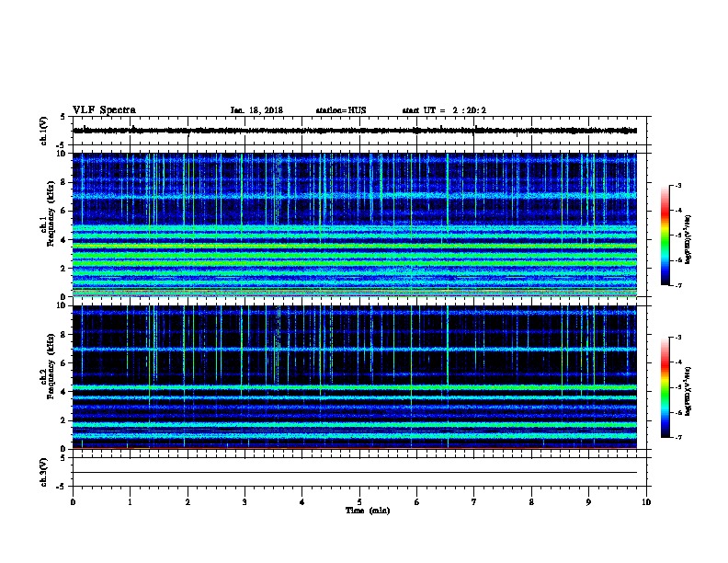Click the "ch.1(V)" waveform axis label
Image resolution: width=728 pixels, height=563 pixels.
[x=43, y=131]
